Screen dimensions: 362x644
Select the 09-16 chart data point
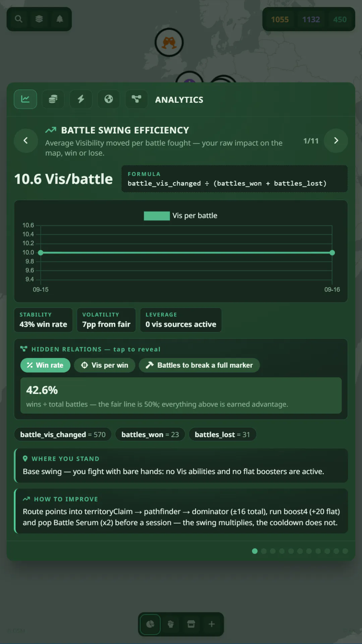click(332, 253)
